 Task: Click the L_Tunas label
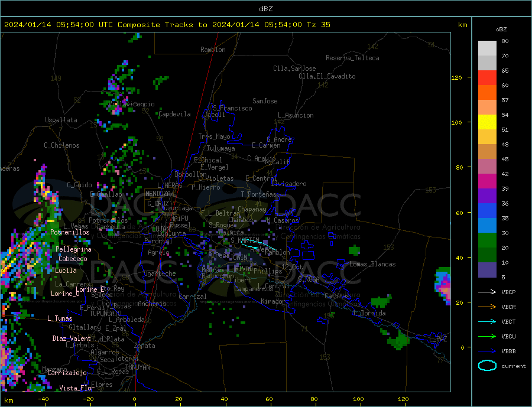point(60,318)
